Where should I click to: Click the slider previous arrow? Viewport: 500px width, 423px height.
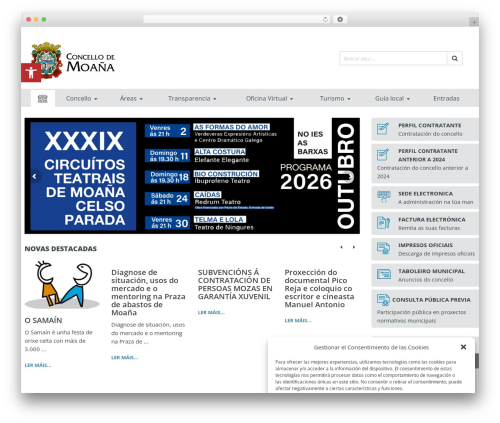(35, 176)
